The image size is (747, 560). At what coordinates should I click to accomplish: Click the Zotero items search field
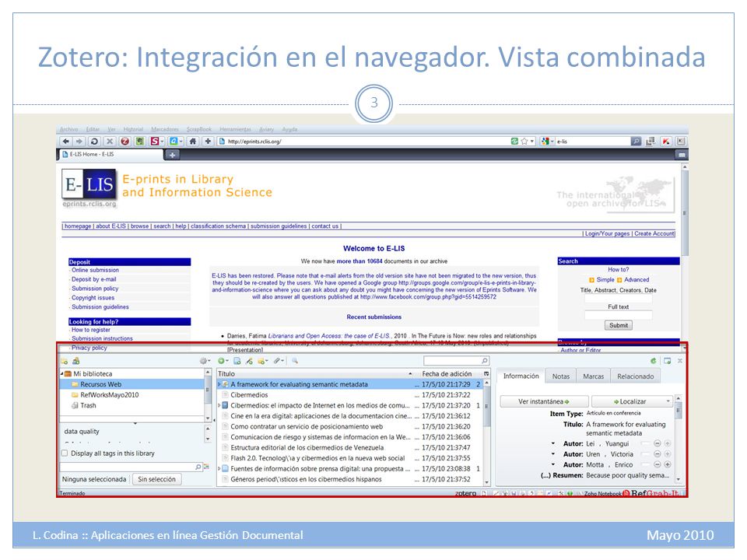click(456, 361)
